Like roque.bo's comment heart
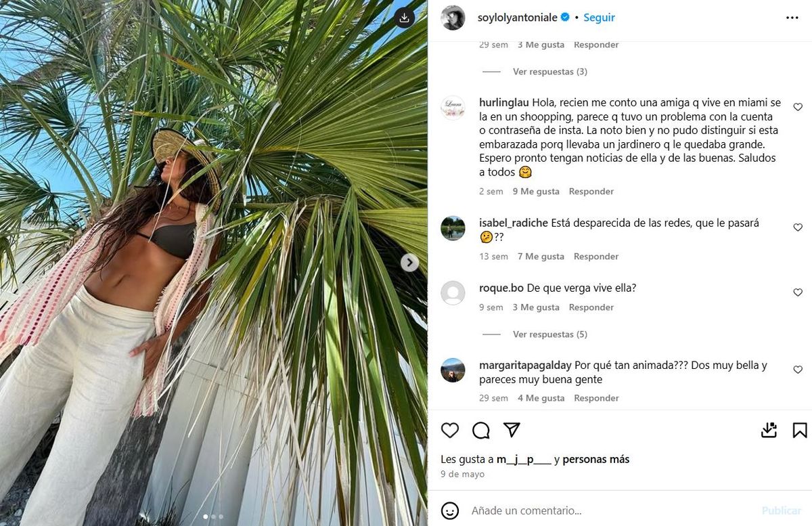This screenshot has width=812, height=526. click(798, 292)
